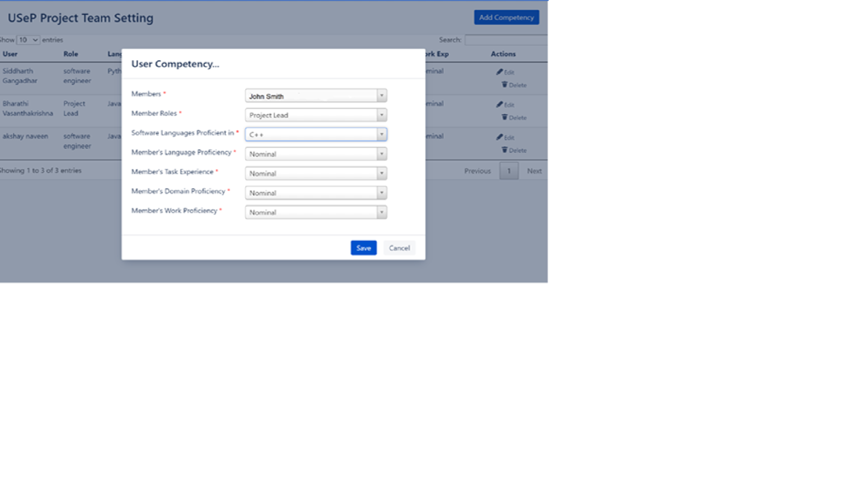Click in the Search input field
This screenshot has width=841, height=504.
click(506, 40)
